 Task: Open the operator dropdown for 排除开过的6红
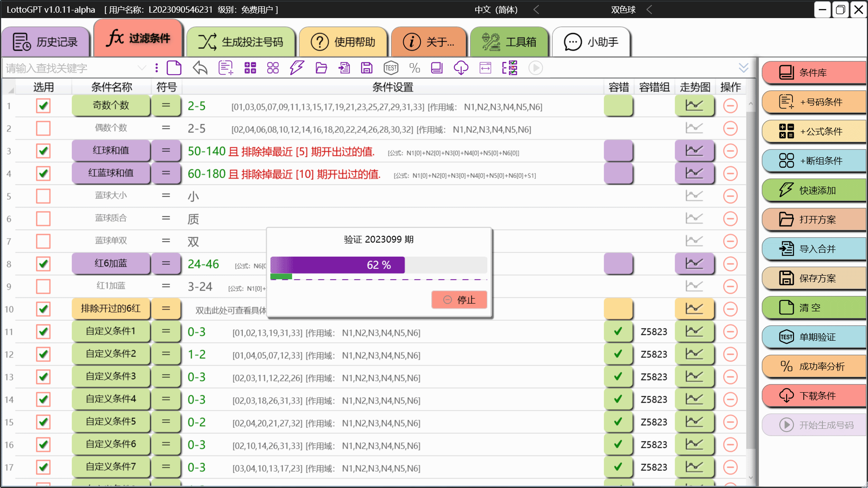pos(166,309)
